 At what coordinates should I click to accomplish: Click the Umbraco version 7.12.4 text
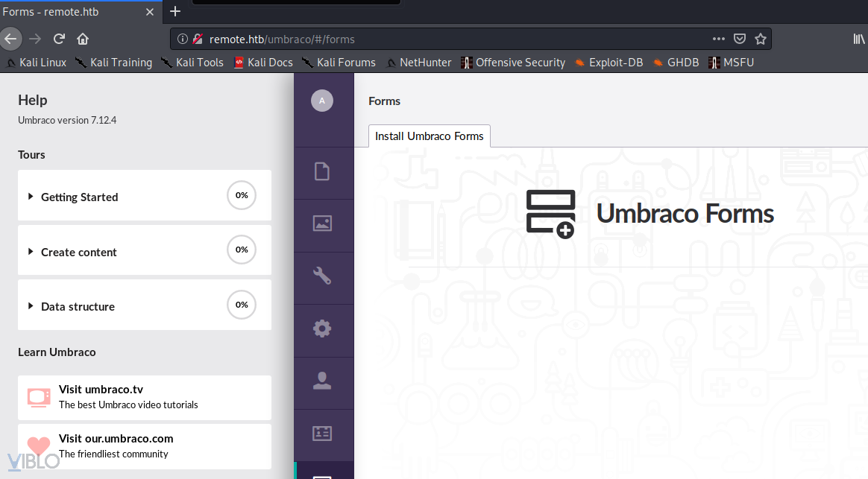[67, 120]
